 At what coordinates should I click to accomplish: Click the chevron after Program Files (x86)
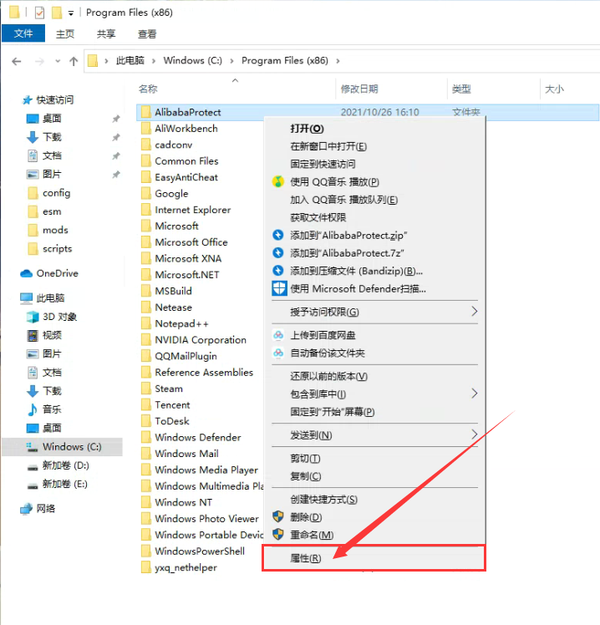[338, 61]
